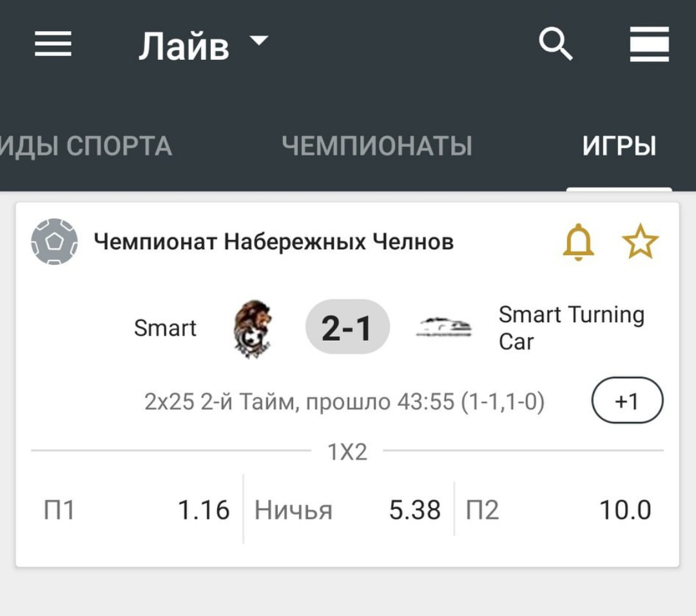Open the hamburger navigation menu
The width and height of the screenshot is (696, 616).
(x=53, y=44)
